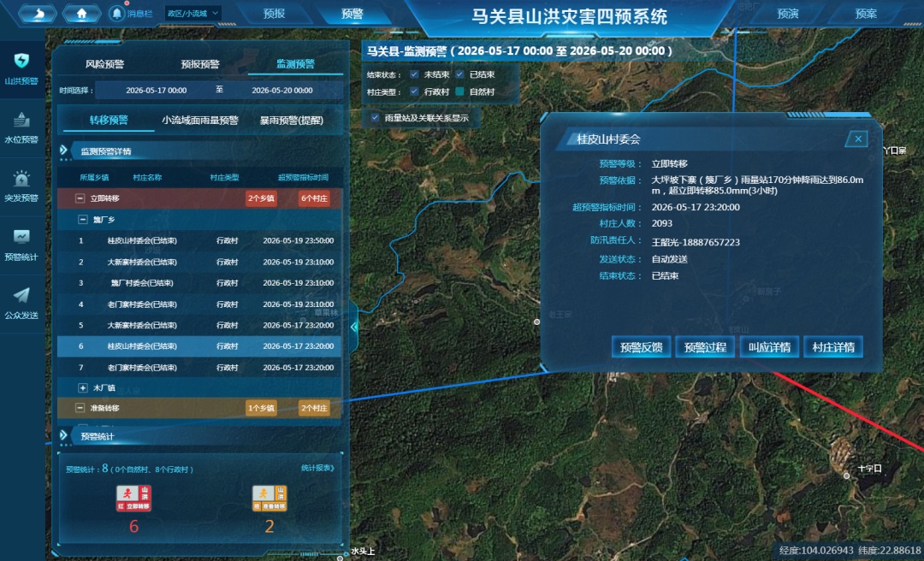The image size is (924, 561).
Task: Click the home icon in top bar
Action: pyautogui.click(x=81, y=13)
